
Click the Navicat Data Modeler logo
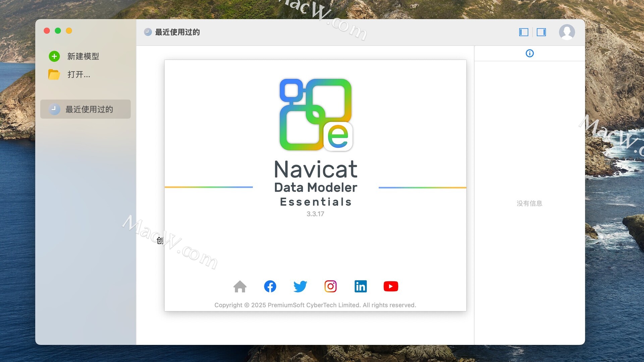click(316, 115)
